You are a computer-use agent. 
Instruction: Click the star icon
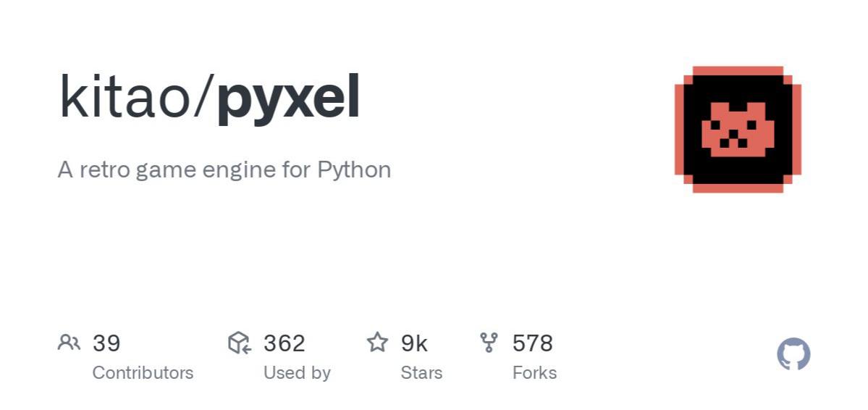[x=377, y=342]
